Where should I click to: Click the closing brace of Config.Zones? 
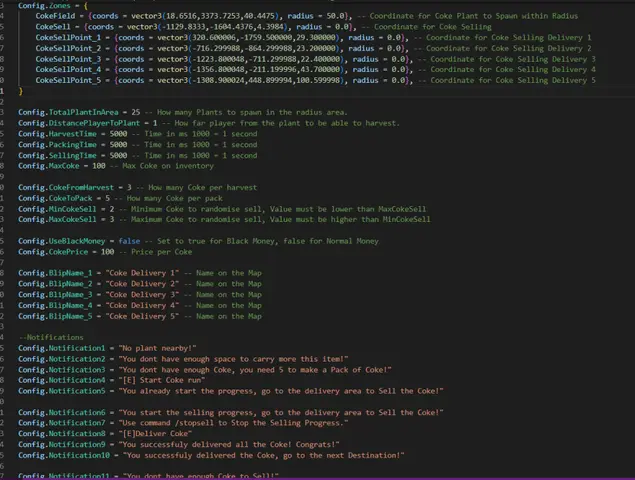(21, 91)
